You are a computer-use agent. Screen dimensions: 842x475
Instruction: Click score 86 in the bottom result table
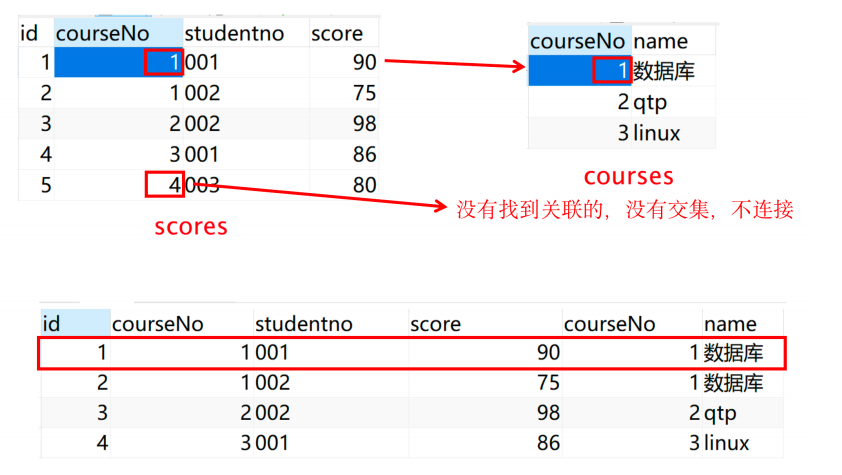coord(546,443)
